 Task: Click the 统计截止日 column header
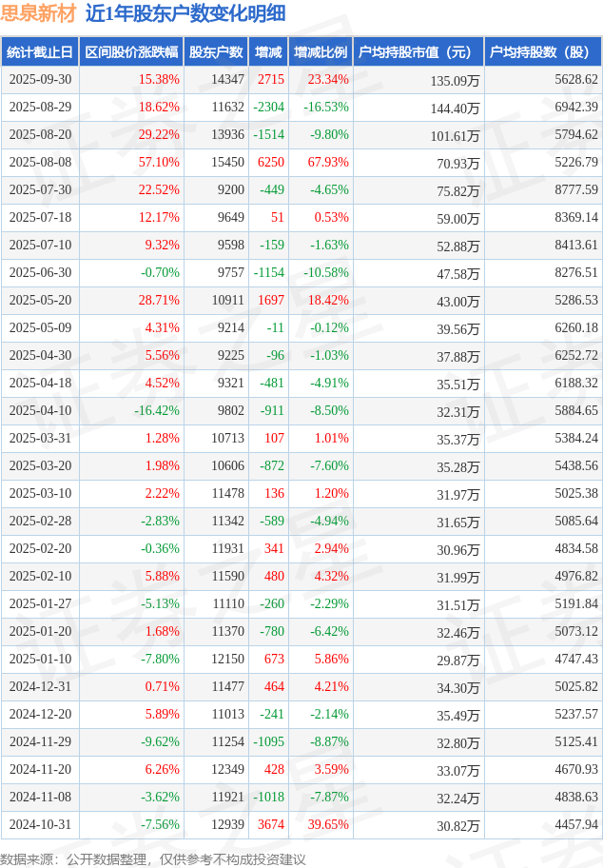pos(39,52)
